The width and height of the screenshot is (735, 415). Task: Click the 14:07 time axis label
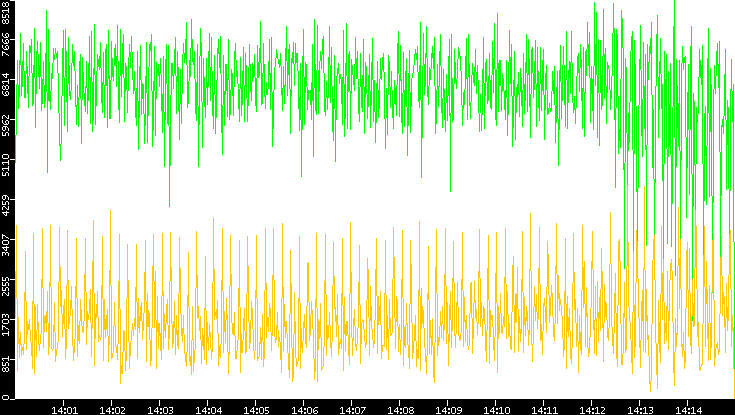[352, 410]
